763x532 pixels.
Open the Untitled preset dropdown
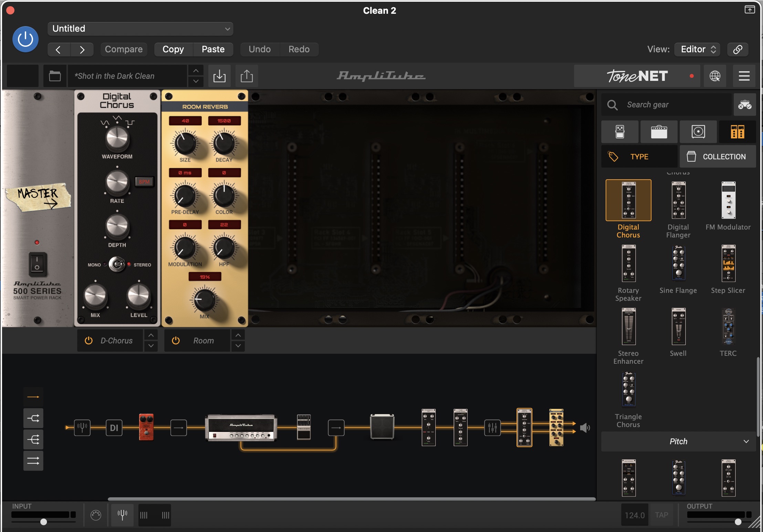click(x=140, y=29)
